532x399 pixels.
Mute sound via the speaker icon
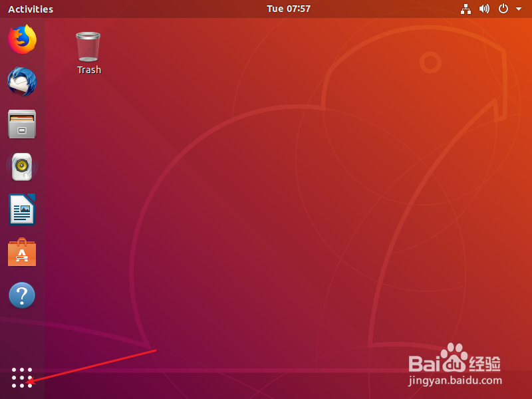[485, 9]
